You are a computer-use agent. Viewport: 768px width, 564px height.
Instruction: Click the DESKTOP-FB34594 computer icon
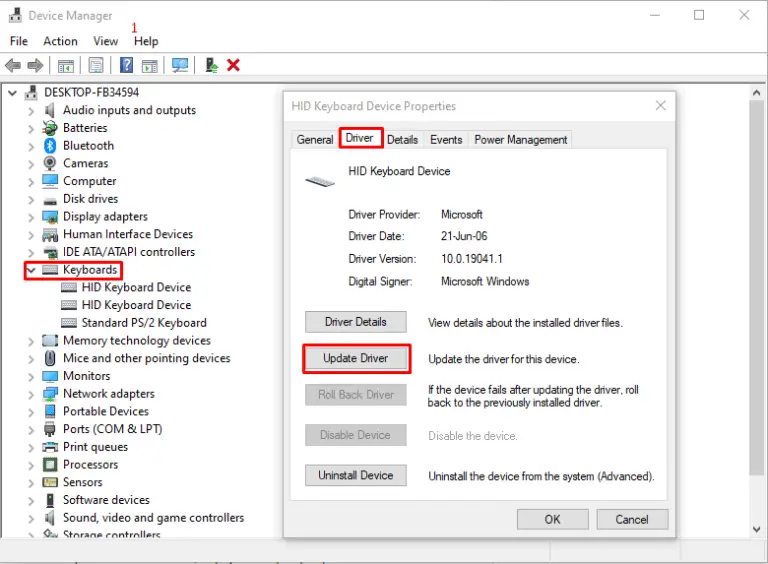point(31,92)
